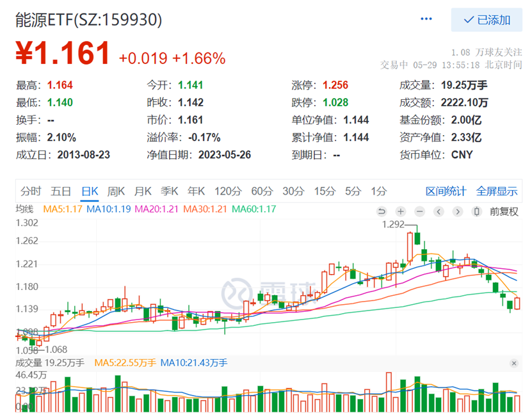
Task: Click the 振幅 value 2.10%
Action: click(x=61, y=138)
